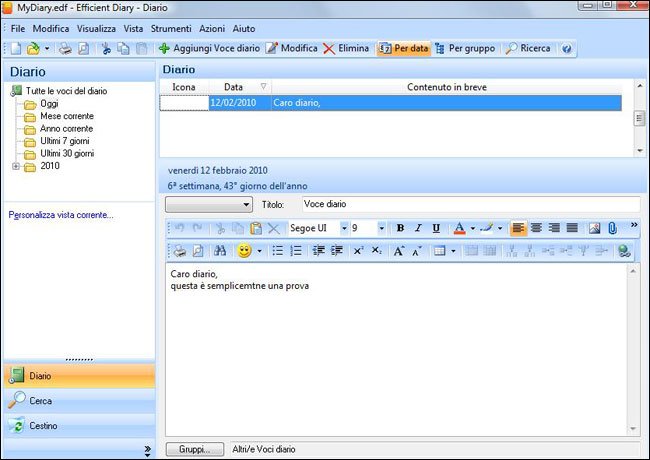Click Personalizza vista corrente link

point(61,215)
